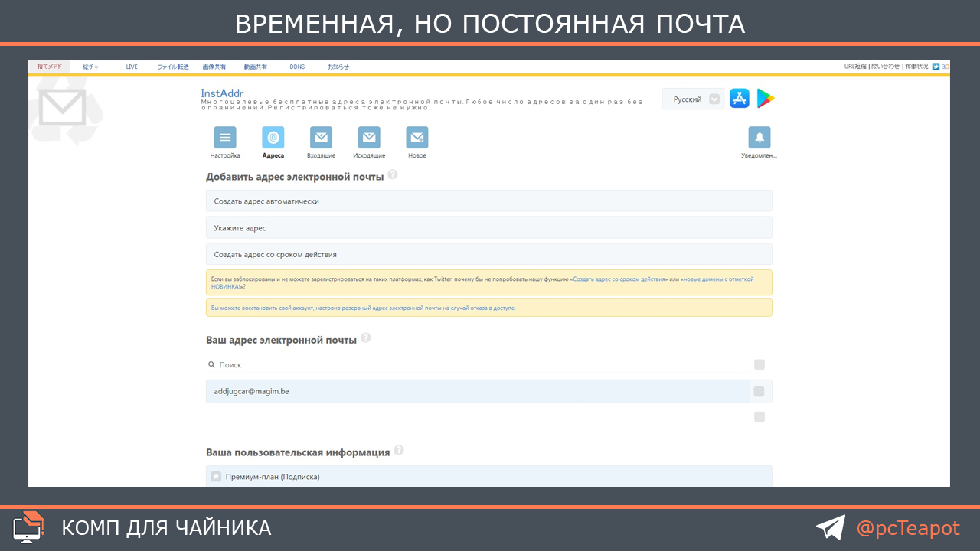The height and width of the screenshot is (551, 980).
Task: Open the 絵チャ tab
Action: (x=91, y=67)
